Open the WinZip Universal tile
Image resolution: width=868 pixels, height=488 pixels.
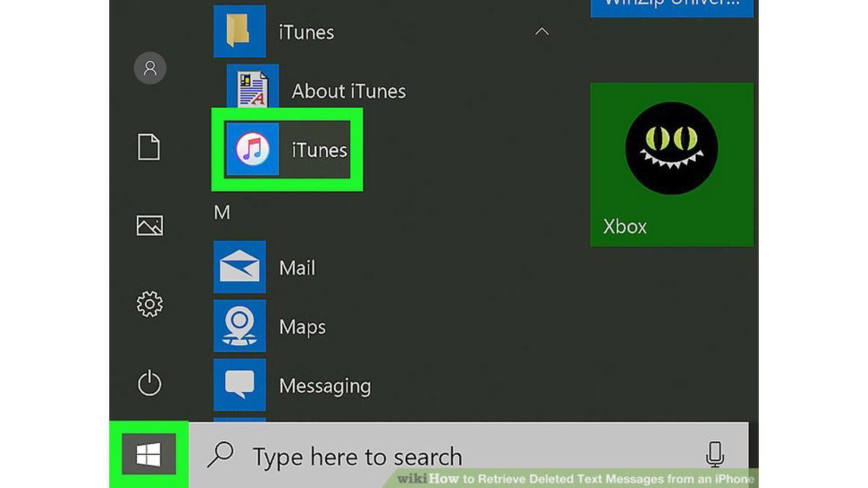tap(672, 9)
